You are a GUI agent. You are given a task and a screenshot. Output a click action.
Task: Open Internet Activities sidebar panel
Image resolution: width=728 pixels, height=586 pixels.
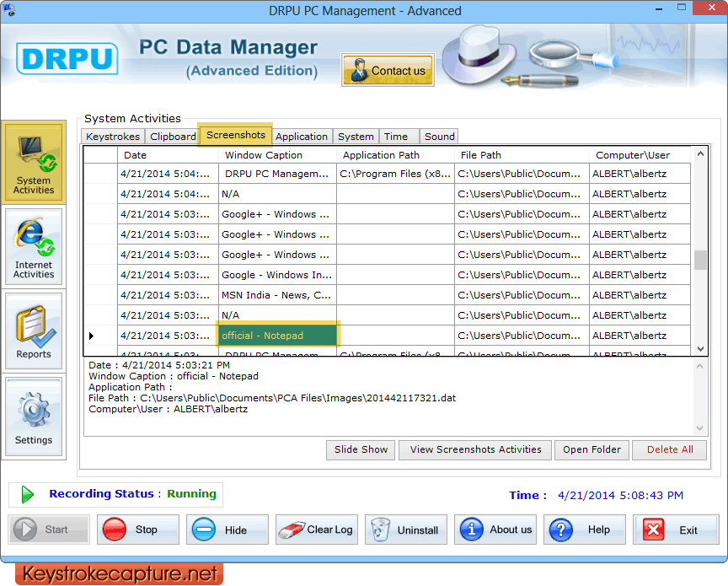(x=34, y=247)
